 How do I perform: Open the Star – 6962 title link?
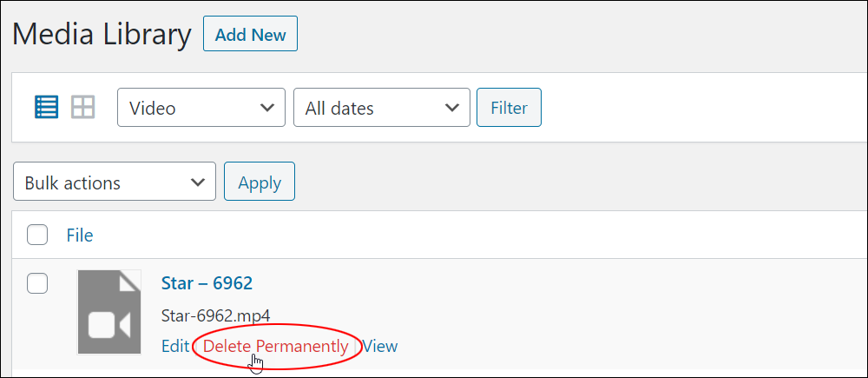click(207, 283)
